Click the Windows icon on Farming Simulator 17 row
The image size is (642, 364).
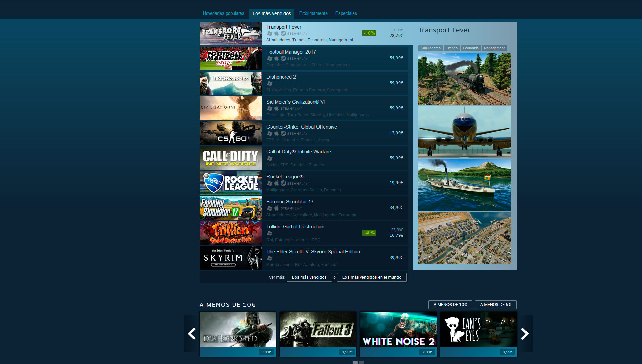click(x=269, y=208)
